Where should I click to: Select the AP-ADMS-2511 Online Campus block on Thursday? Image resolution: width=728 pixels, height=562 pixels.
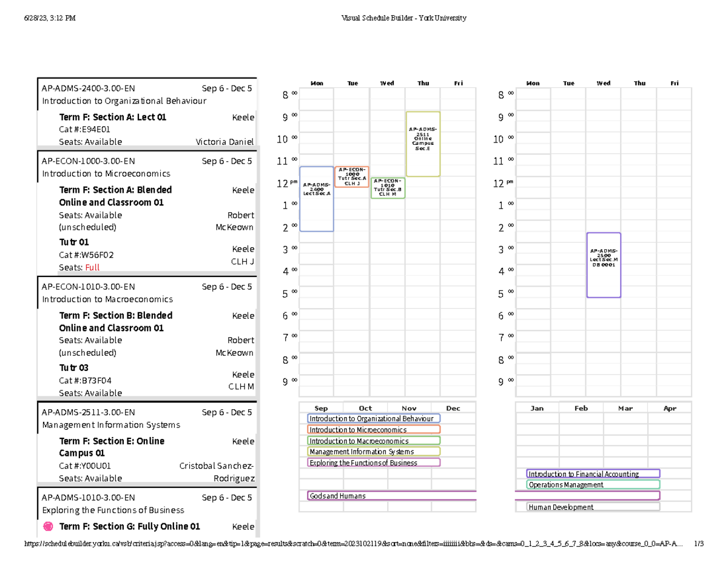coord(422,144)
